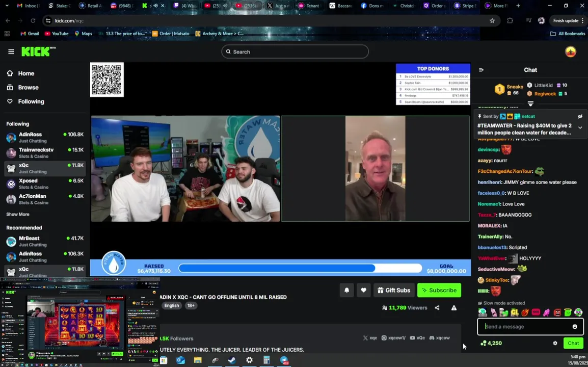Open xqcow1 Instagram link
588x367 pixels.
(393, 338)
